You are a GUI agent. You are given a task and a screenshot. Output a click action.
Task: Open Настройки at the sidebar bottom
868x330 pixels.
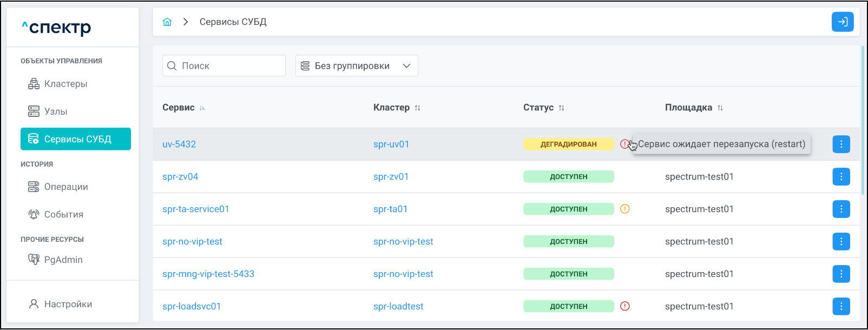68,304
